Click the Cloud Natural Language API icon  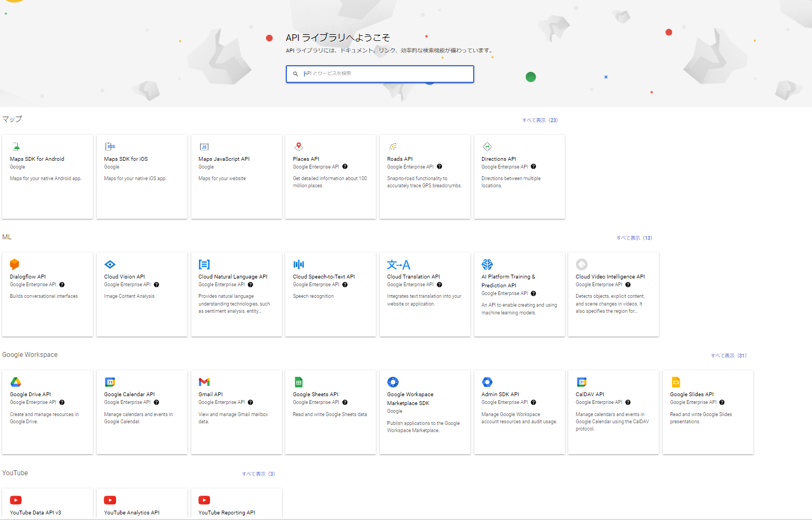[204, 264]
